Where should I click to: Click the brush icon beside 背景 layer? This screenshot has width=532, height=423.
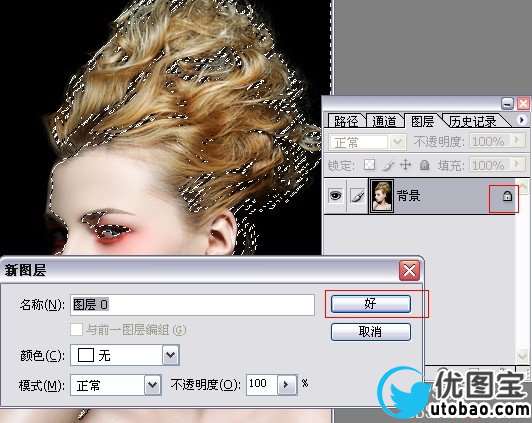[x=357, y=196]
